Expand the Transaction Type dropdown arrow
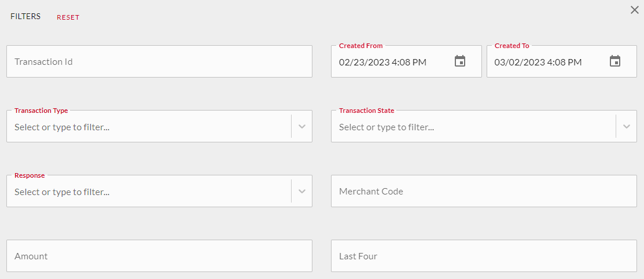The width and height of the screenshot is (644, 279). [302, 127]
